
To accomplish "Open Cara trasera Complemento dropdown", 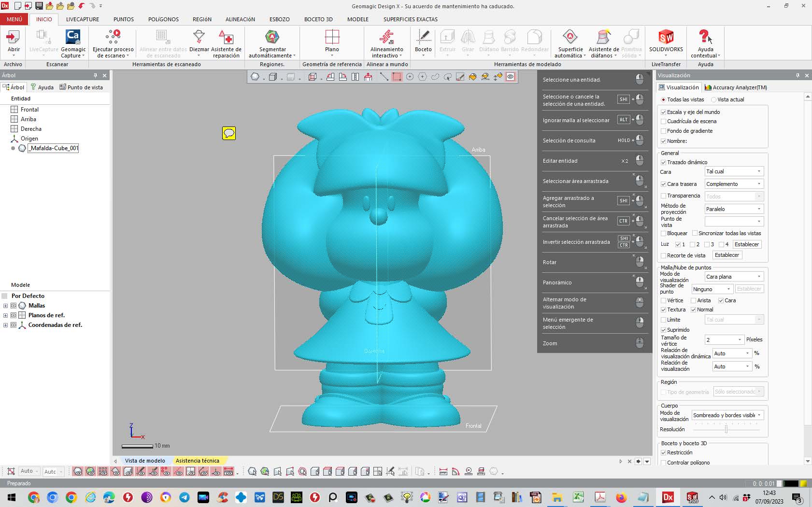I will (734, 184).
